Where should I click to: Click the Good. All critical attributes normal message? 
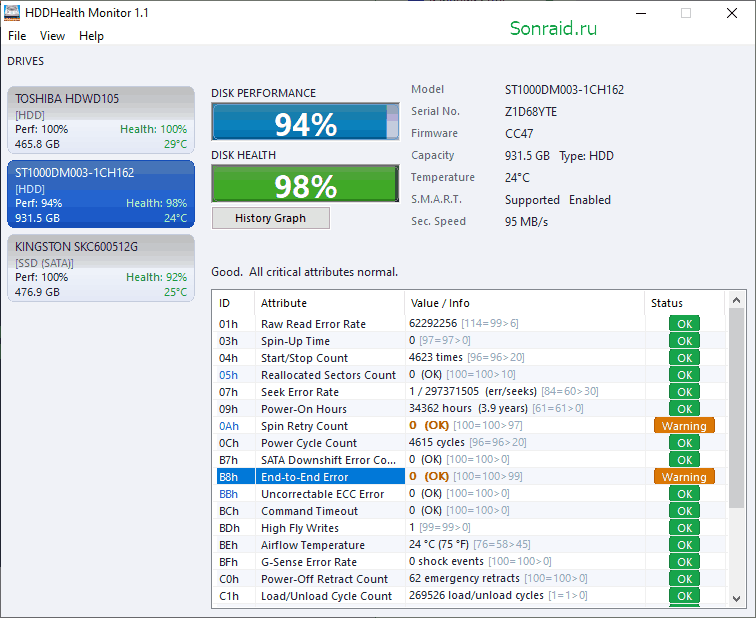click(x=304, y=272)
